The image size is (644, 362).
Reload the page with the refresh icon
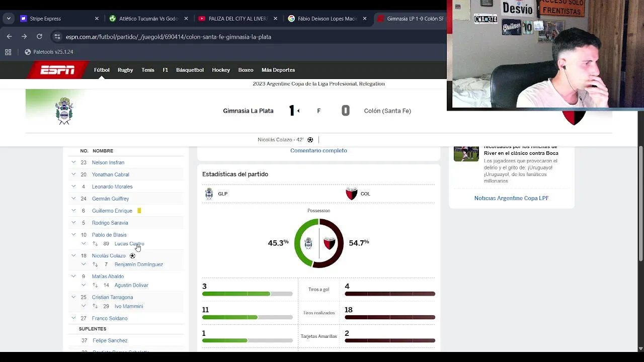click(x=39, y=37)
